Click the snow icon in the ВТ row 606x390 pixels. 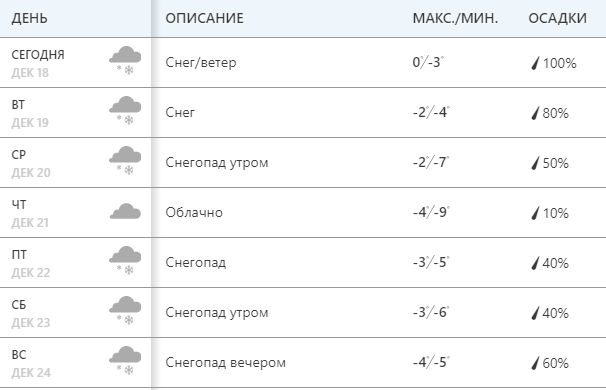click(125, 111)
